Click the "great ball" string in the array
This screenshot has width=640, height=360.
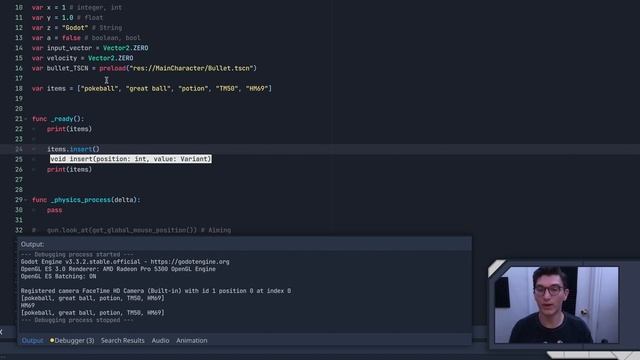tap(149, 88)
